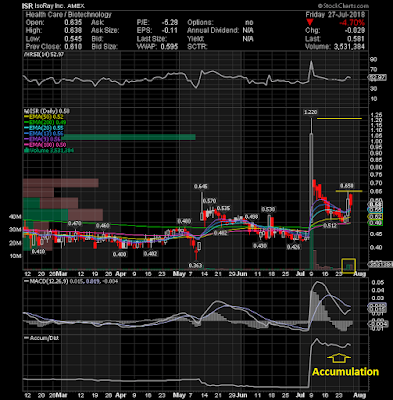Image resolution: width=393 pixels, height=400 pixels.
Task: Click the Prev Close value 0.610
Action: tap(73, 47)
